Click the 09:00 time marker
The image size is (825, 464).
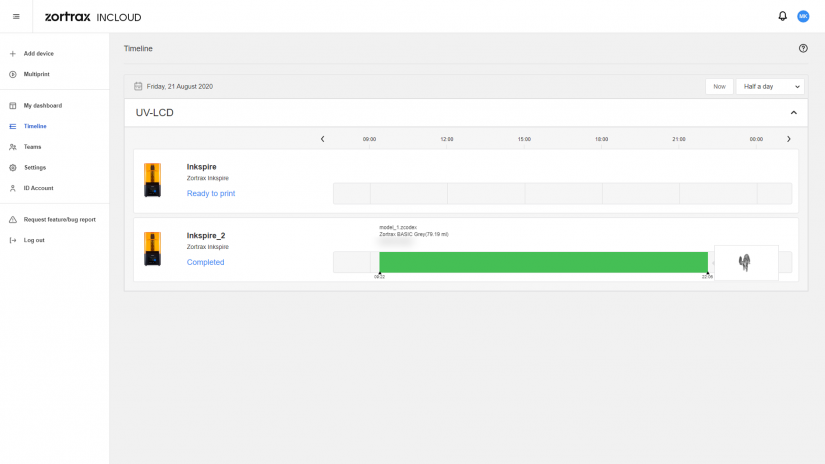[369, 139]
